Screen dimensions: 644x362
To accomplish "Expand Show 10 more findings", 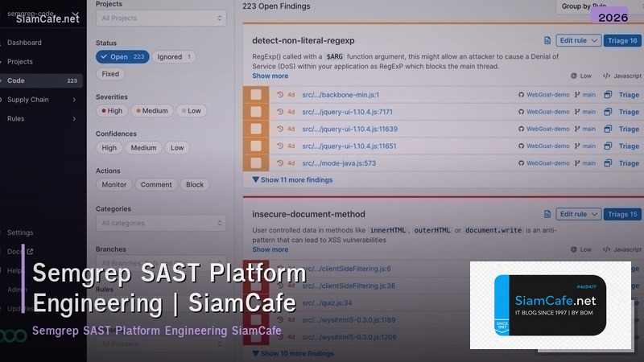I will tap(293, 353).
